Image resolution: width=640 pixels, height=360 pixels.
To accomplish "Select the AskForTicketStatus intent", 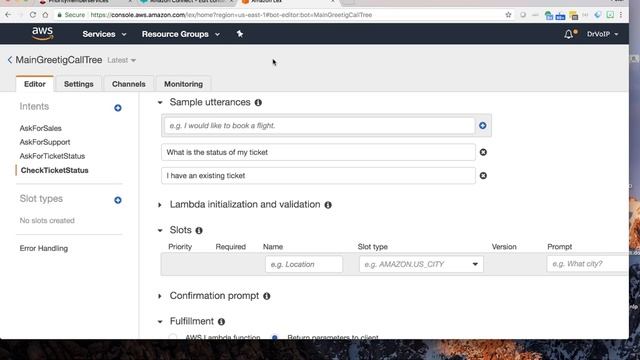I will [52, 156].
